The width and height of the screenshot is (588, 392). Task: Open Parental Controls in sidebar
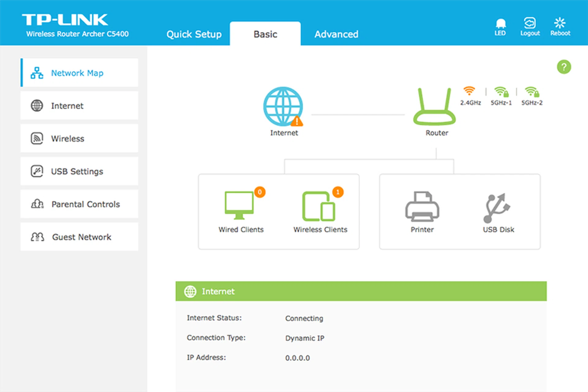[79, 204]
